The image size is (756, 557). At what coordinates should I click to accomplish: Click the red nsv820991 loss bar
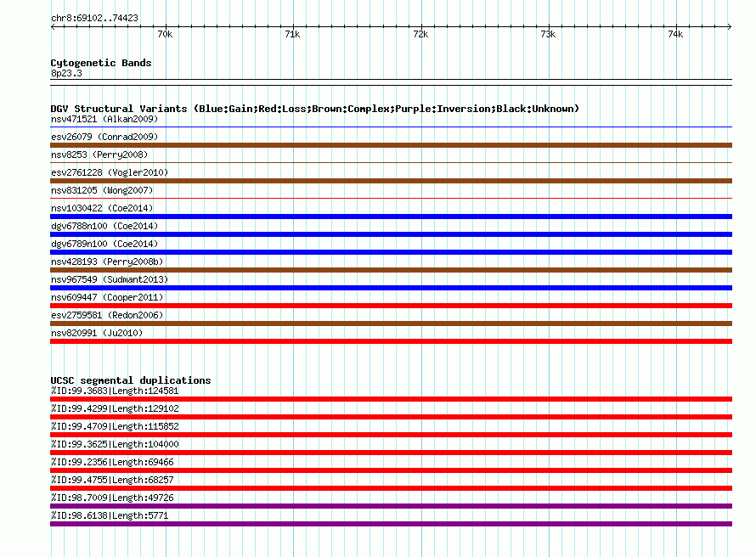pyautogui.click(x=391, y=341)
